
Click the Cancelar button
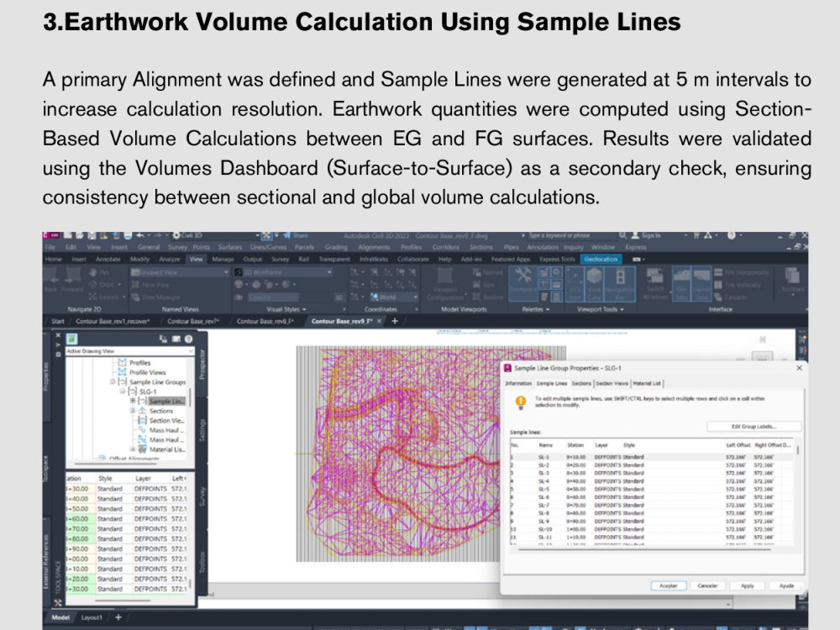[707, 585]
